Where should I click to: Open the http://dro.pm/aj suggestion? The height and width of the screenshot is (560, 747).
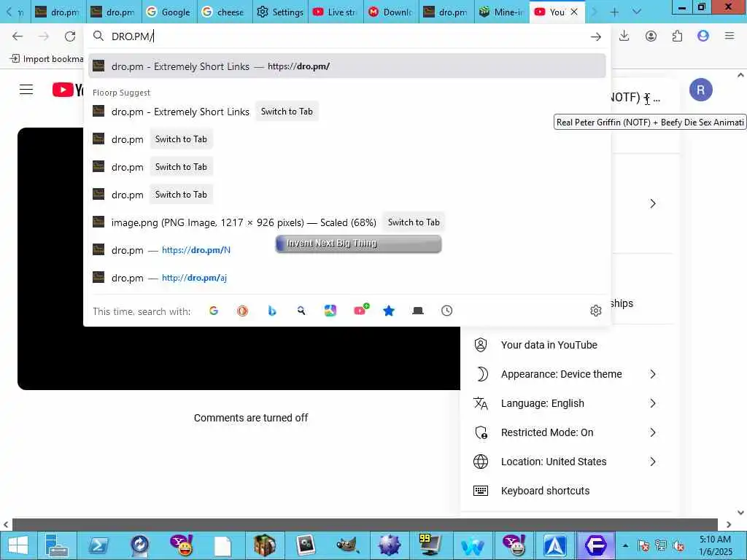(347, 278)
